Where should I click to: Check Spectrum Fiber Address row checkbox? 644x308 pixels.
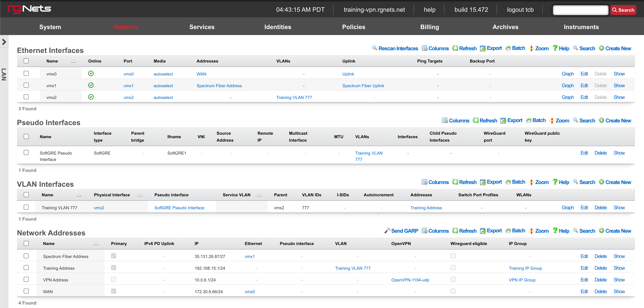[x=26, y=256]
